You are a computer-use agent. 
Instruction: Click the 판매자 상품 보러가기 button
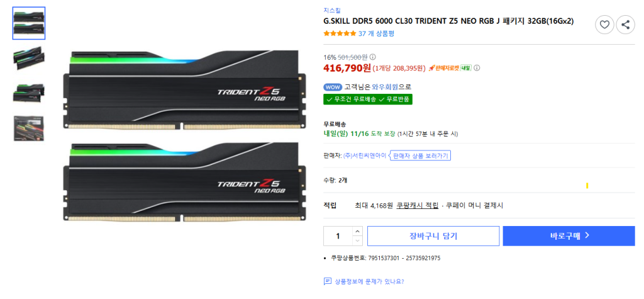420,155
